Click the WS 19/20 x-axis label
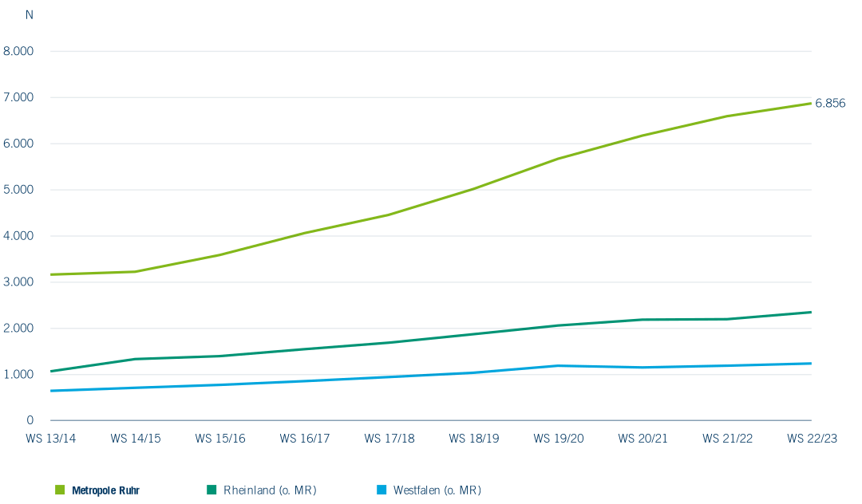The width and height of the screenshot is (862, 504). click(558, 439)
